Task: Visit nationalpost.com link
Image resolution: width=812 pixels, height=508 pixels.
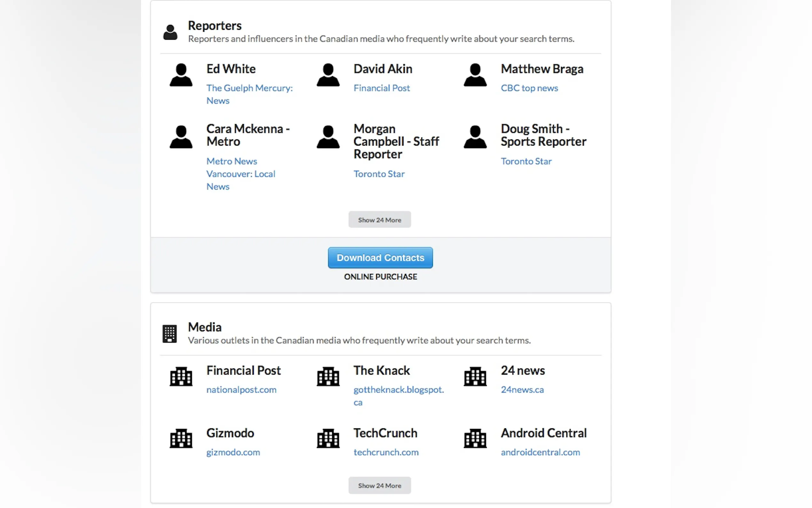Action: coord(241,390)
